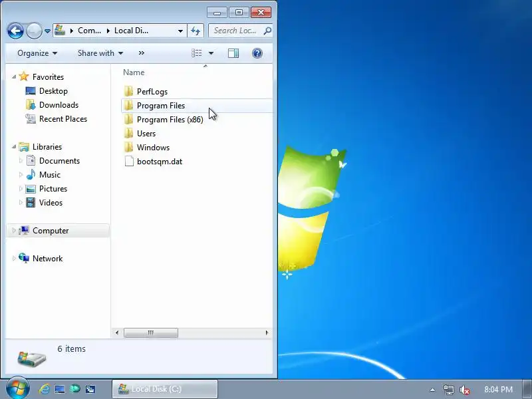Click the monitor icon on the taskbar

(x=60, y=389)
